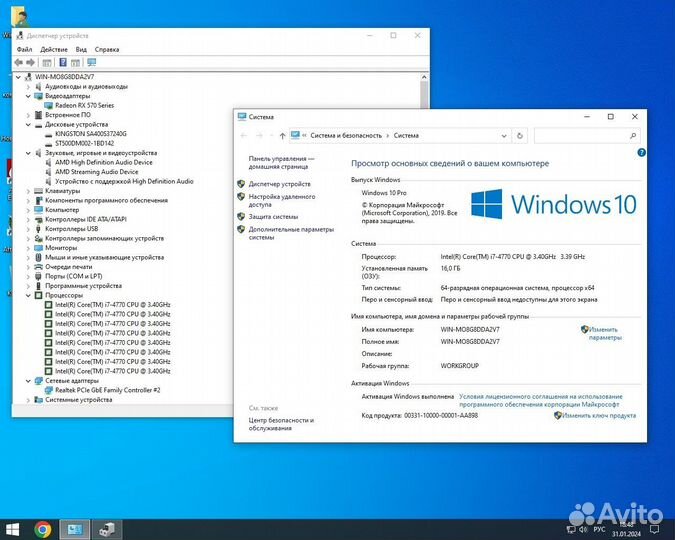Click the Up arrow in System window navigation
Viewport: 675px width, 540px height.
pyautogui.click(x=282, y=136)
